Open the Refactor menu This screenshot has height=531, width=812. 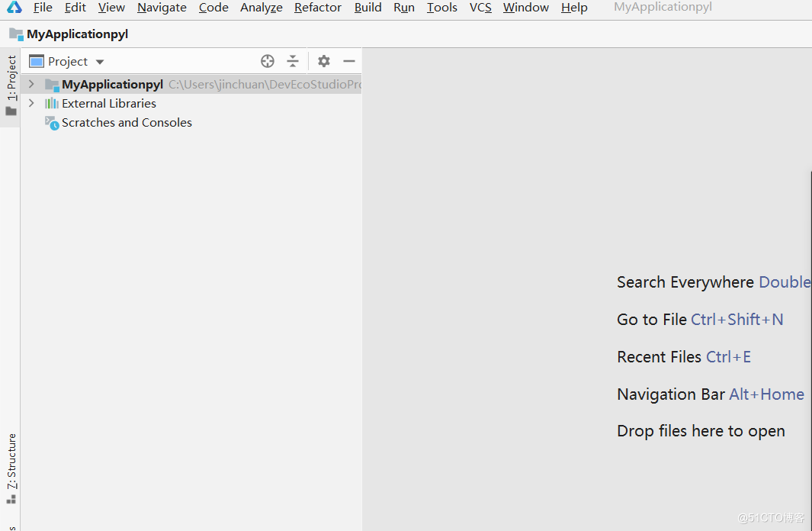pyautogui.click(x=317, y=8)
